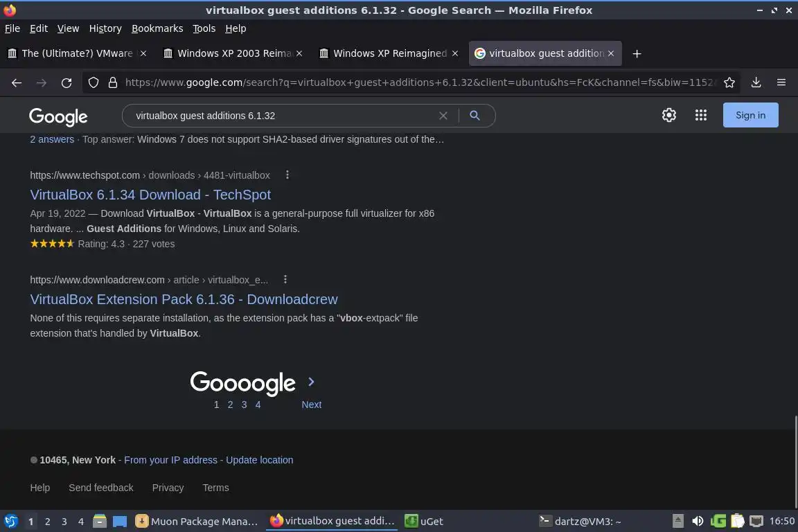Click the Google logo

(x=58, y=116)
